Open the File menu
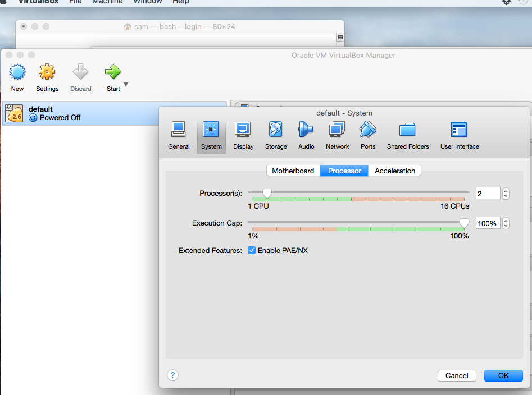This screenshot has width=532, height=395. 75,2
